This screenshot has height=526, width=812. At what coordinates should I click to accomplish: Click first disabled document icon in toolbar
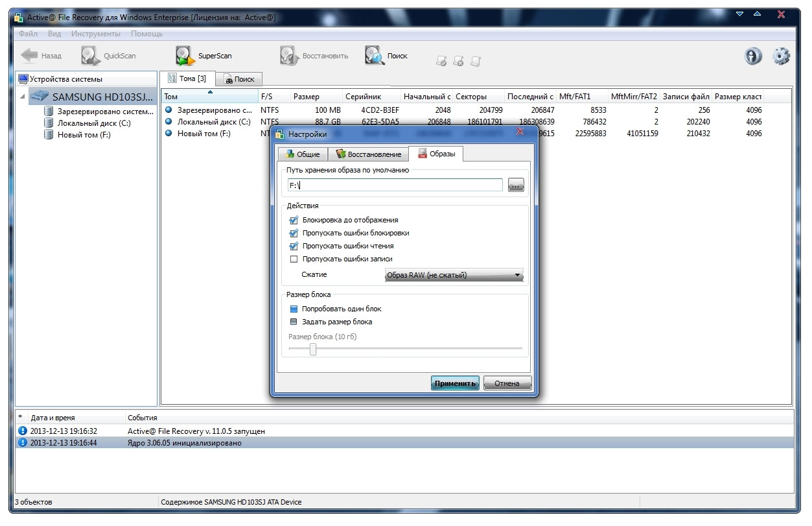coord(442,61)
